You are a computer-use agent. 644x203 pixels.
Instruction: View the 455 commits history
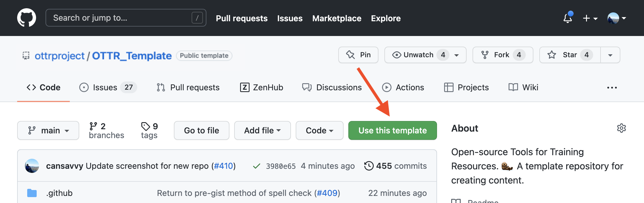[x=395, y=166]
